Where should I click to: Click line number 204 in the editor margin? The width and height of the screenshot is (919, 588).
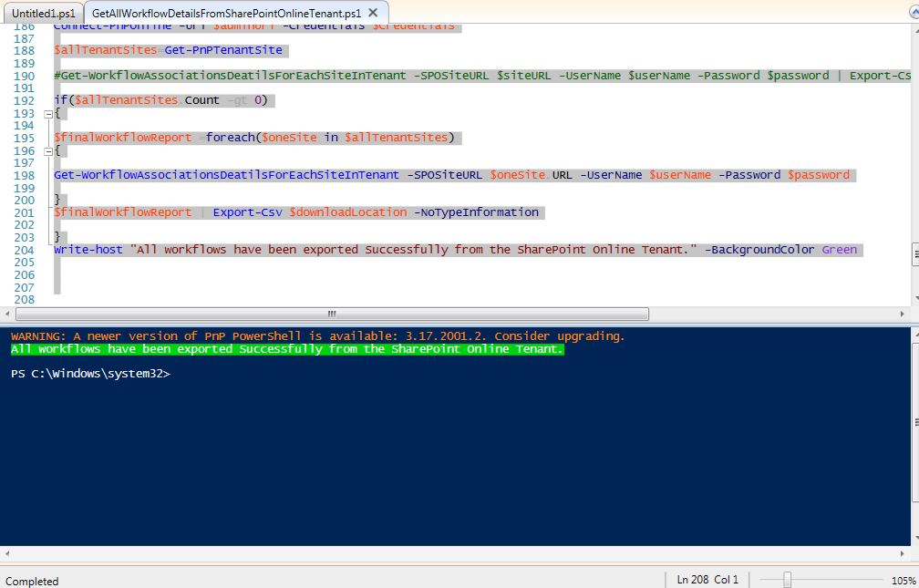point(26,249)
